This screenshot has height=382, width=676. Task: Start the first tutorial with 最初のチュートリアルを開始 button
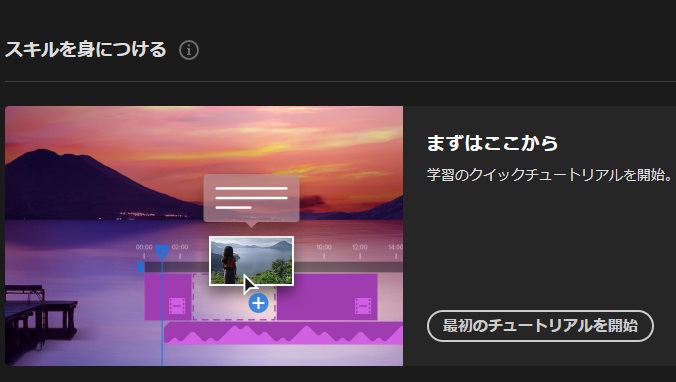coord(540,326)
